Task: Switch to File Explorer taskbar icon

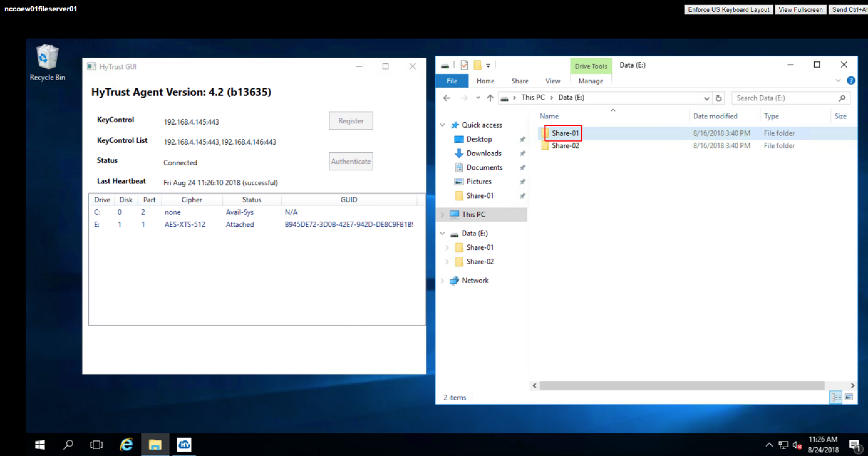Action: coord(155,445)
